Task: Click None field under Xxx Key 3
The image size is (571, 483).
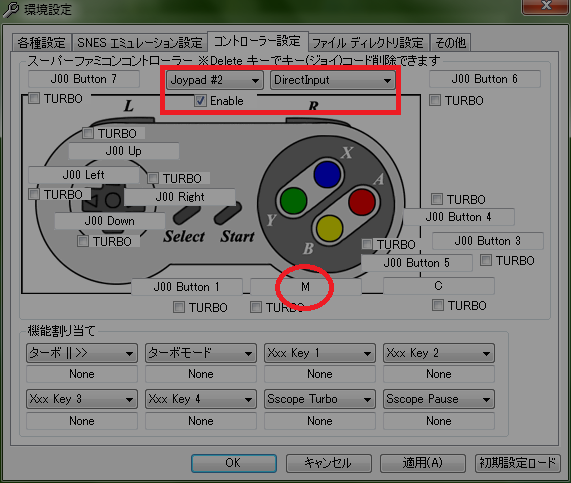Action: [82, 421]
